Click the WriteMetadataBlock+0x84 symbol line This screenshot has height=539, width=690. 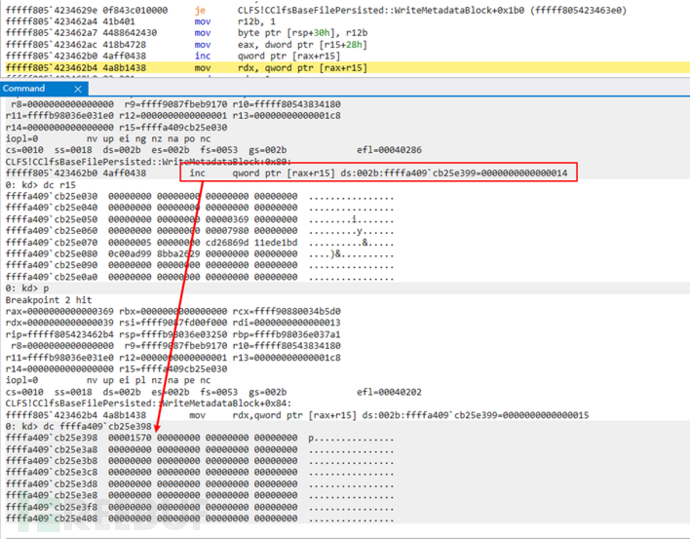coord(149,403)
